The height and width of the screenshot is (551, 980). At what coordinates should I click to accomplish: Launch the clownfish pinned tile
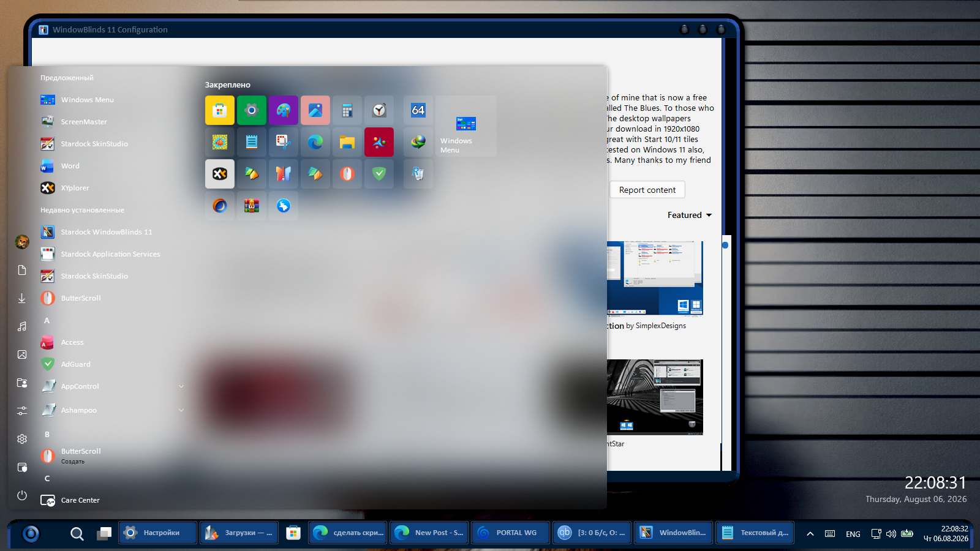pos(220,142)
